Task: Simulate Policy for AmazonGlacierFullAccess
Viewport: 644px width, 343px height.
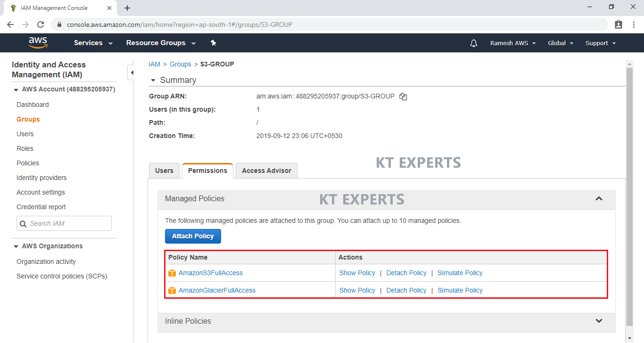Action: coord(460,290)
